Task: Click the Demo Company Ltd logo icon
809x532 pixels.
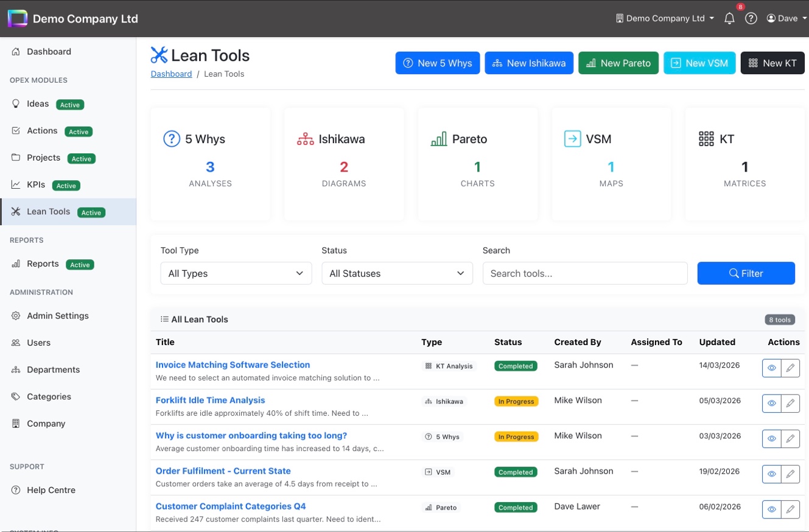Action: tap(17, 18)
